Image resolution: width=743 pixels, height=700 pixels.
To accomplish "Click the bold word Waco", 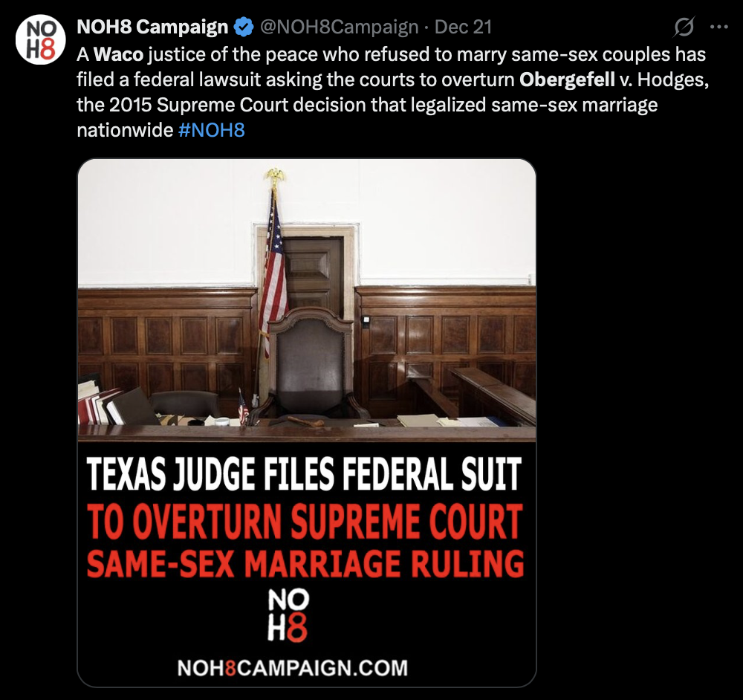I will point(118,54).
